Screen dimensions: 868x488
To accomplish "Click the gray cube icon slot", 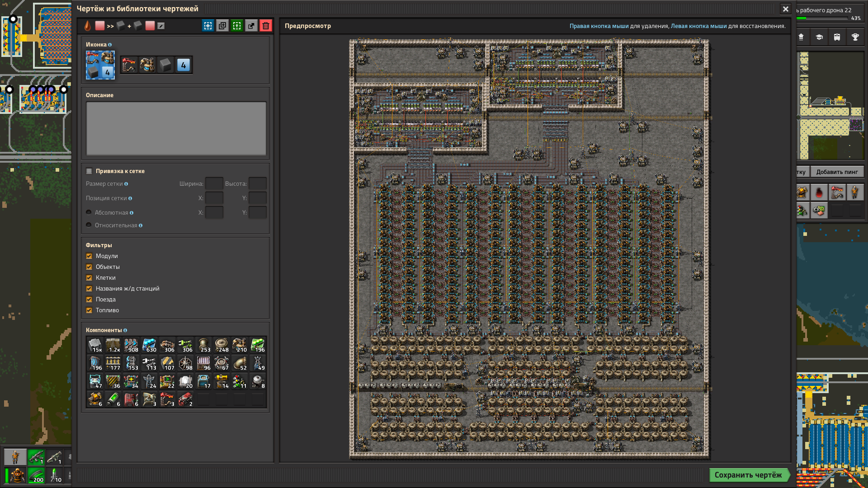I will click(165, 65).
